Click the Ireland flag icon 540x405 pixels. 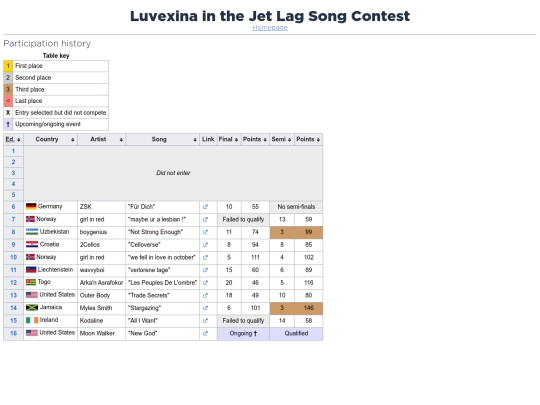pyautogui.click(x=32, y=320)
